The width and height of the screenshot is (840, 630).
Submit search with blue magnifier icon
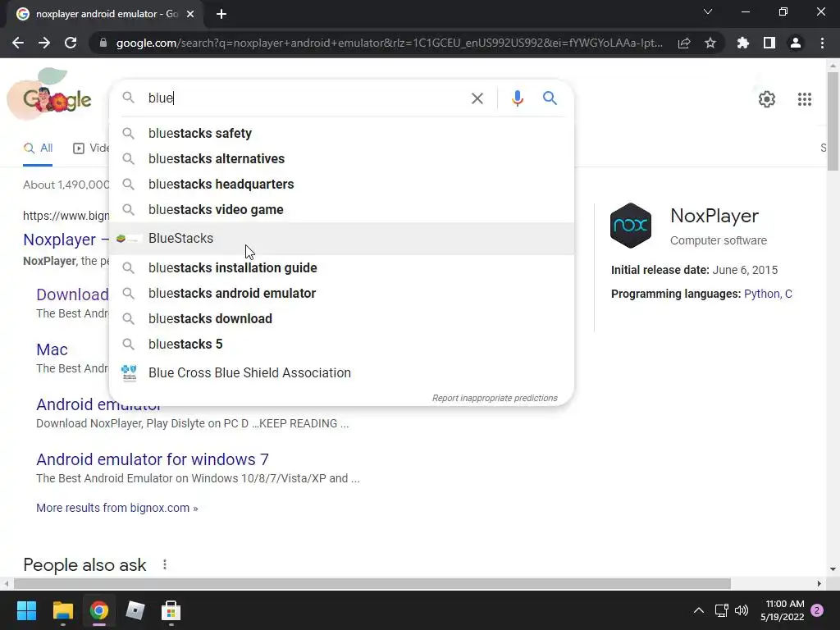click(x=550, y=98)
